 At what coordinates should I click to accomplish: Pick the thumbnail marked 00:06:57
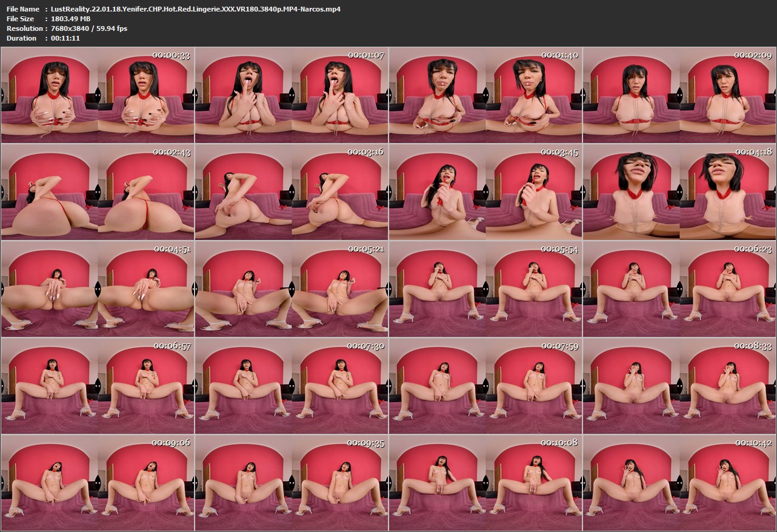98,386
